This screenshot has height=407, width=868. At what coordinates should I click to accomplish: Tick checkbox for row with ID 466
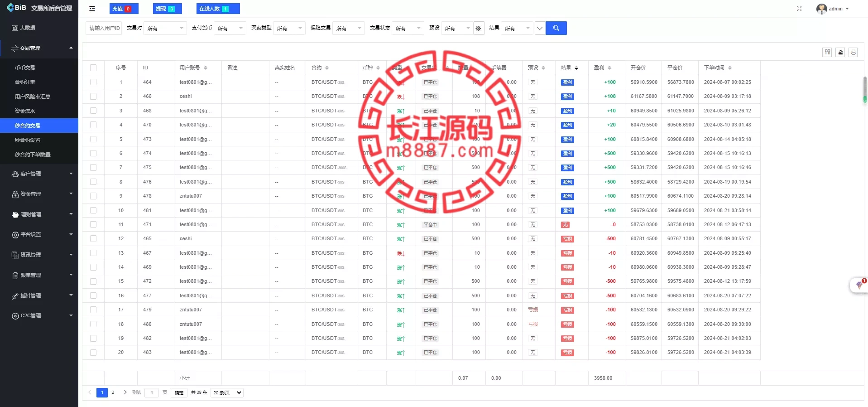93,96
